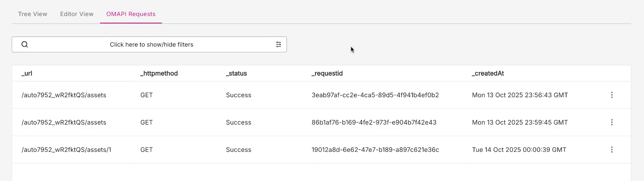This screenshot has height=181, width=644.
Task: Click the _url column header
Action: point(27,73)
